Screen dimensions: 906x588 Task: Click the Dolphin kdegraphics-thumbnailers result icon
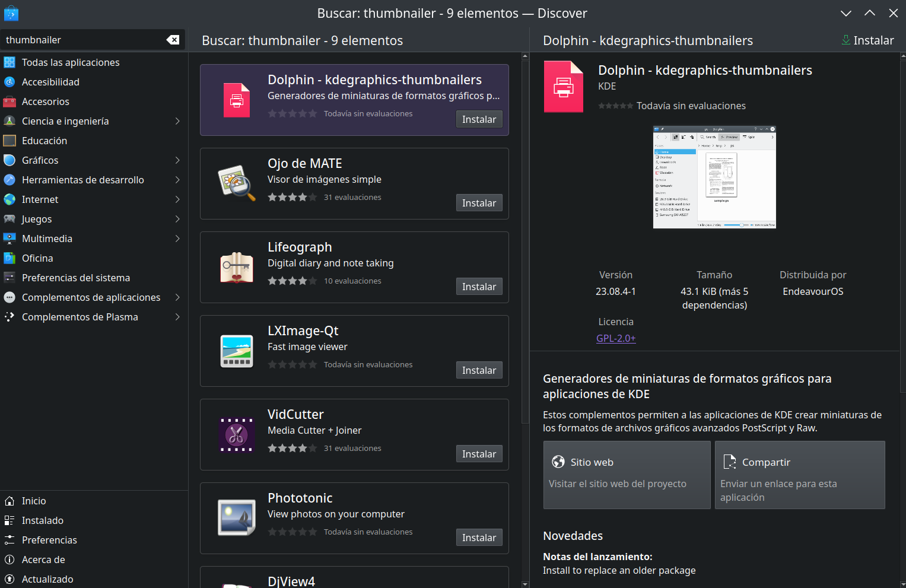[x=237, y=100]
